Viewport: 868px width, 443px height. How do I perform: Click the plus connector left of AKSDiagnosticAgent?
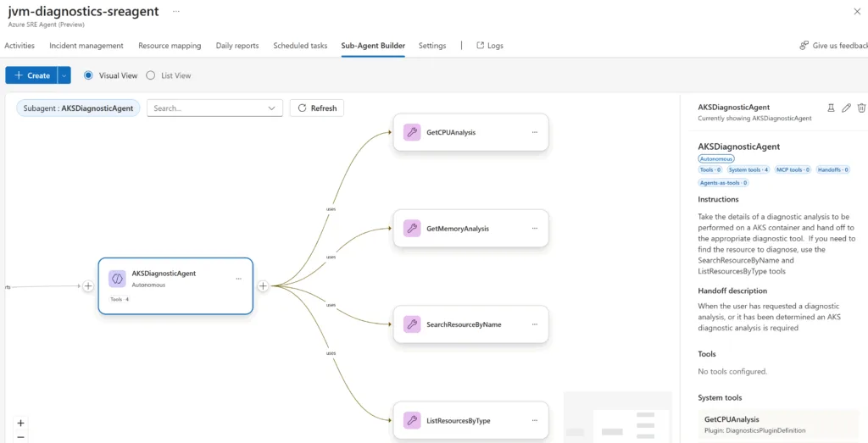pos(88,286)
